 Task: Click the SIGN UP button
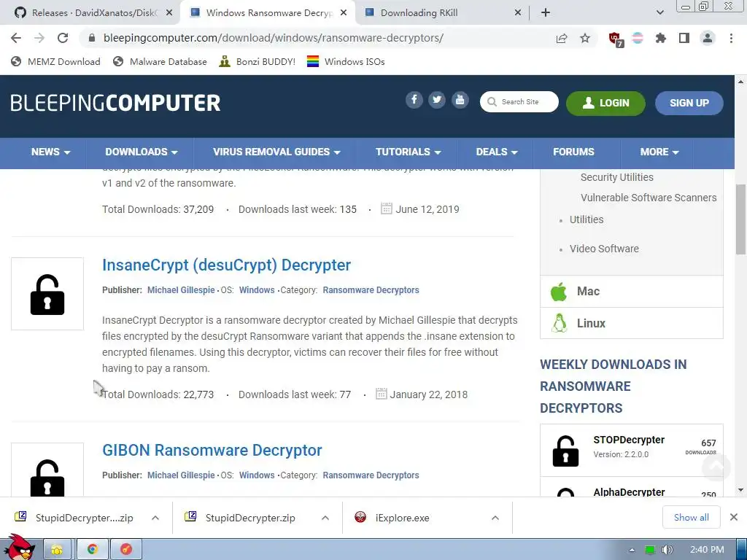point(689,103)
